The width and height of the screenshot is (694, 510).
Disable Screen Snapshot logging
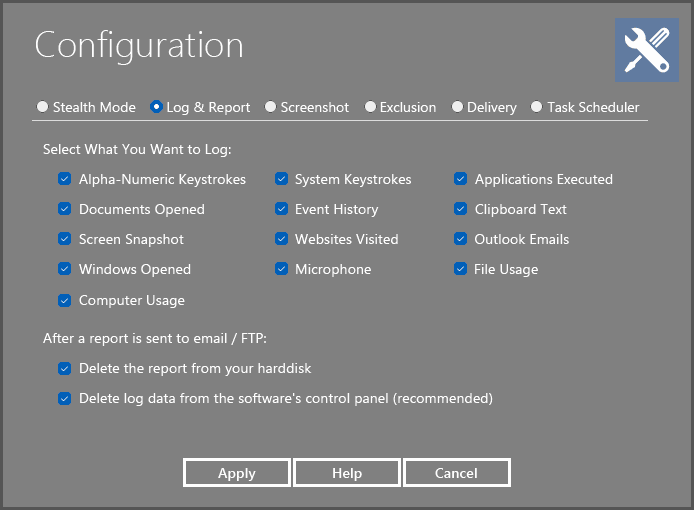[64, 240]
